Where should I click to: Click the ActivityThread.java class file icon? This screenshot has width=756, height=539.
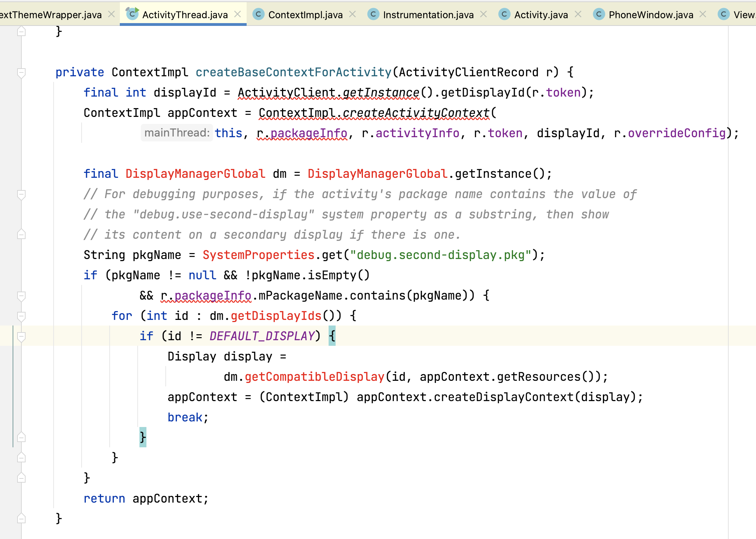[132, 14]
